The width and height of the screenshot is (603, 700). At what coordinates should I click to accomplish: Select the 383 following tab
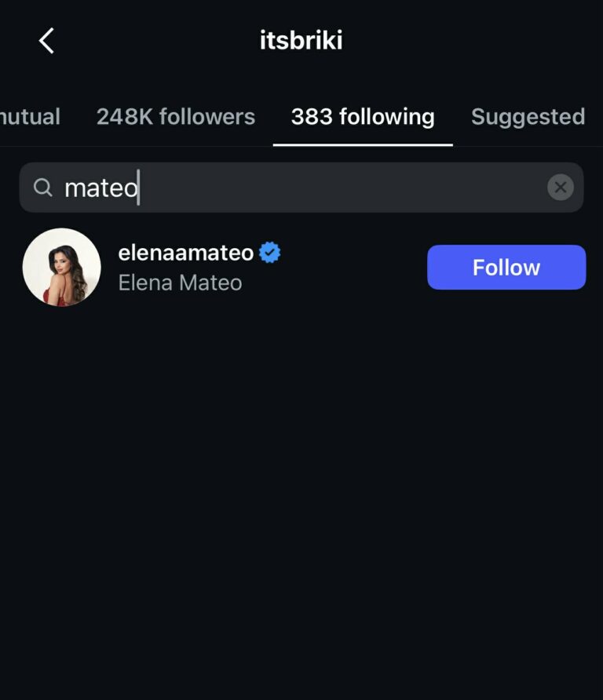(x=363, y=117)
